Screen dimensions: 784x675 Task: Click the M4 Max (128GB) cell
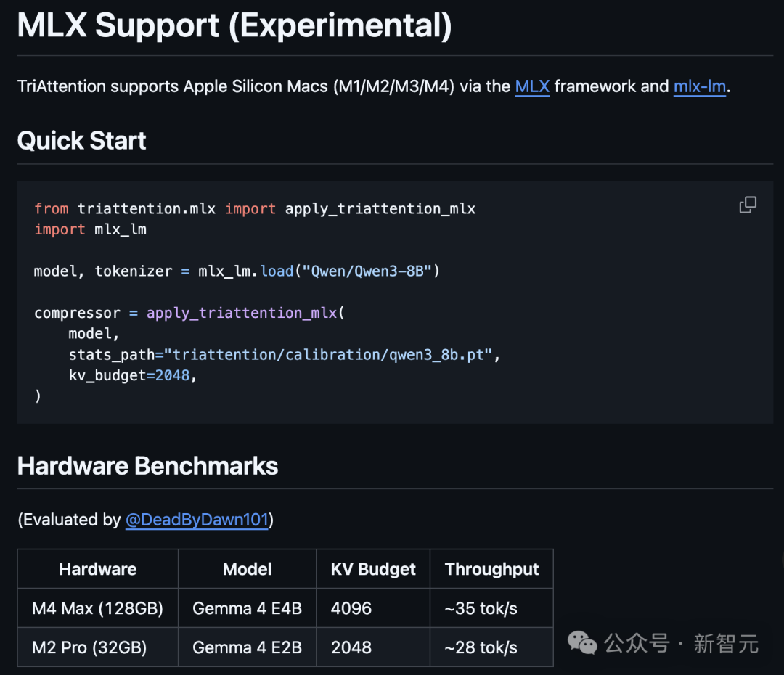coord(98,608)
